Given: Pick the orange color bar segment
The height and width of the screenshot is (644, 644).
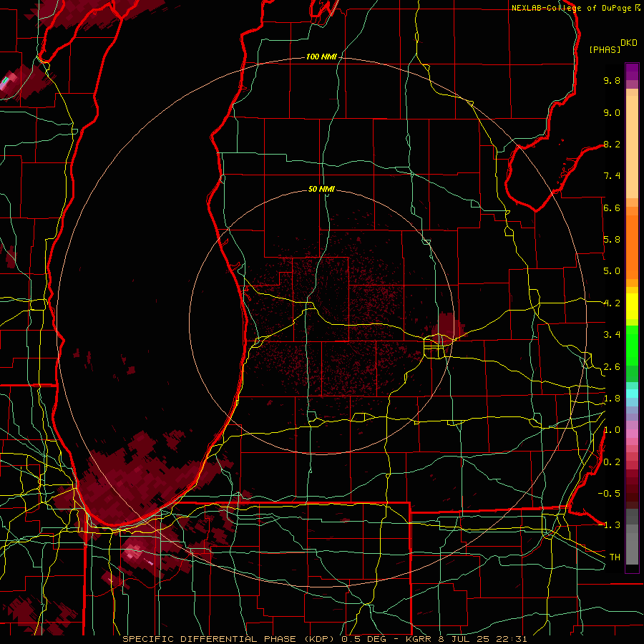Looking at the screenshot, I should click(x=632, y=247).
